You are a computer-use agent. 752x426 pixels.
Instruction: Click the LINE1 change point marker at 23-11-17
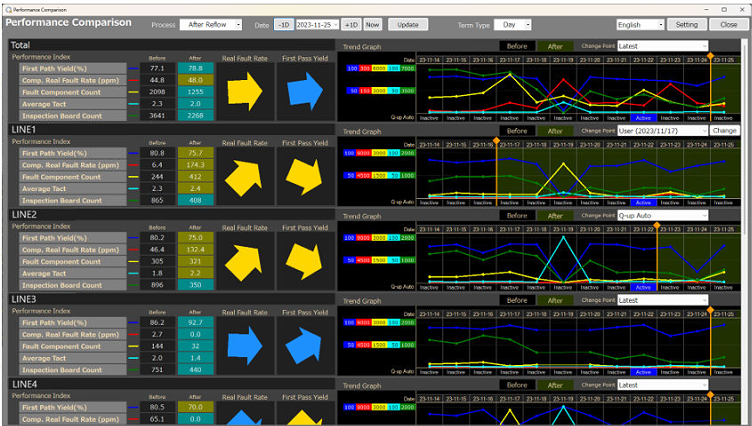tap(496, 141)
